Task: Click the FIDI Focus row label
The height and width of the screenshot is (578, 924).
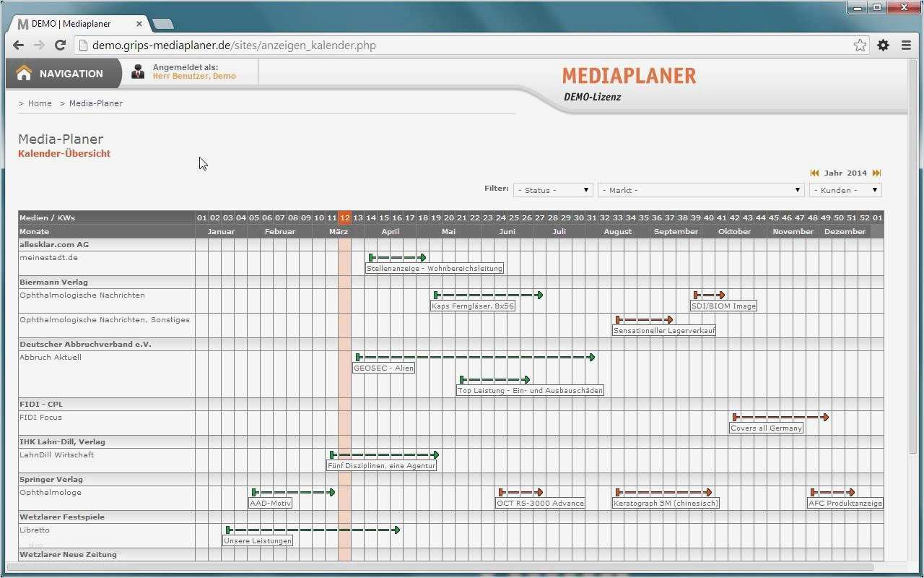Action: pyautogui.click(x=41, y=417)
